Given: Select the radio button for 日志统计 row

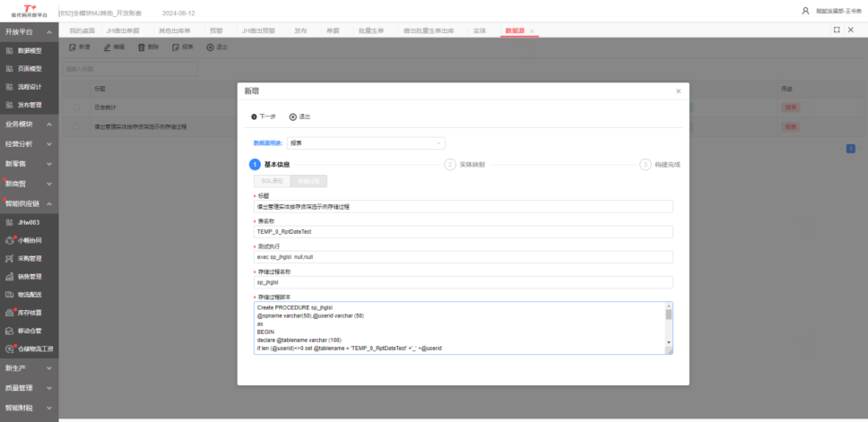Looking at the screenshot, I should click(76, 108).
